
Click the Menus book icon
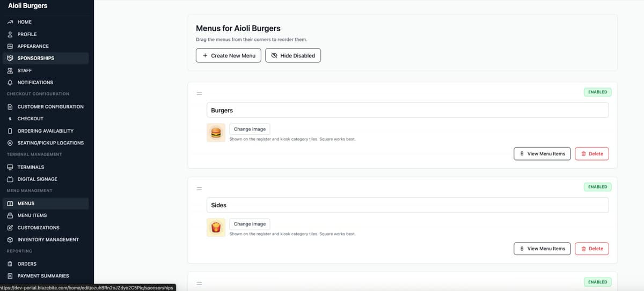[10, 203]
